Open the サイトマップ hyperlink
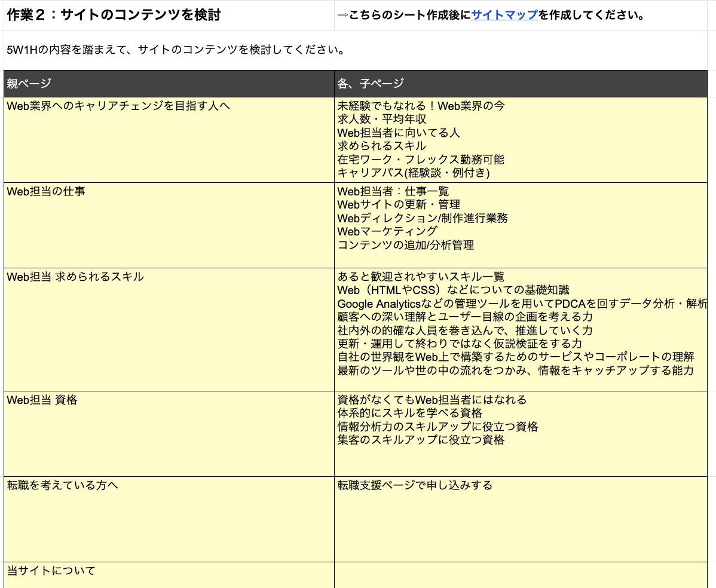Viewport: 716px width, 588px height. (504, 16)
